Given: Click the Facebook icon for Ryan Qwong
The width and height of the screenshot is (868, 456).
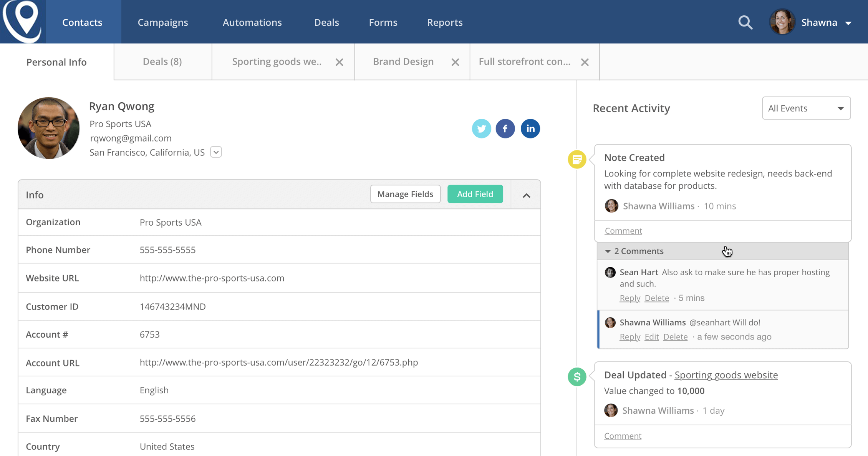Looking at the screenshot, I should coord(505,128).
